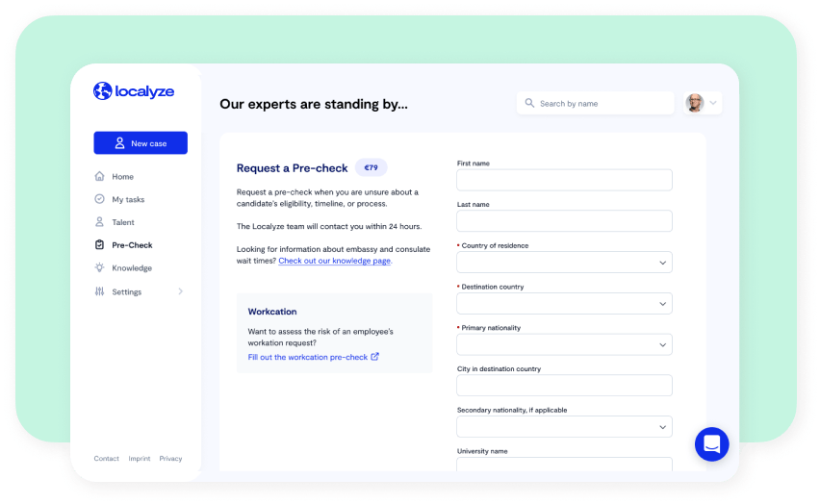This screenshot has width=820, height=504.
Task: Click the search magnifier icon
Action: [529, 103]
